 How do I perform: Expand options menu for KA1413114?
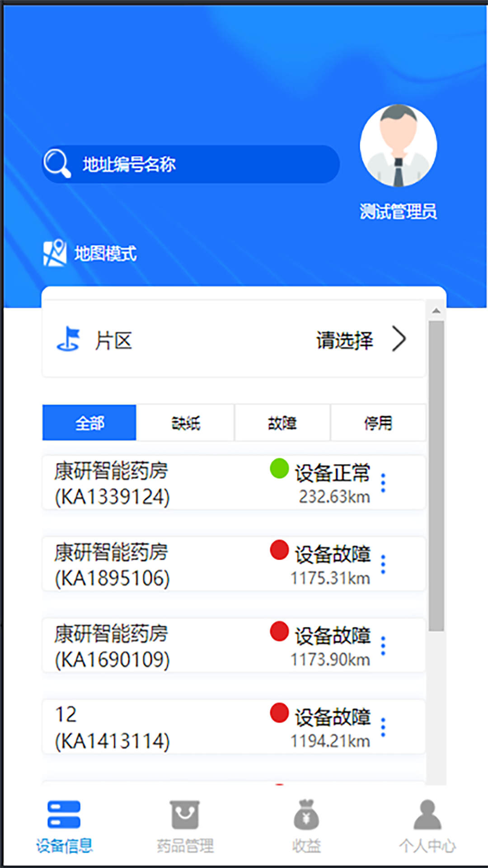point(383,727)
